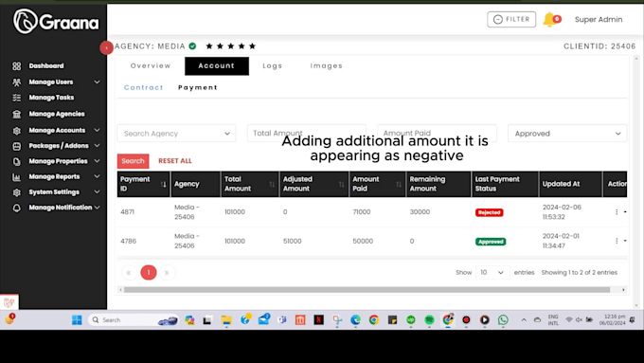Image resolution: width=644 pixels, height=363 pixels.
Task: Collapse the sidebar with red arrow button
Action: pyautogui.click(x=106, y=47)
